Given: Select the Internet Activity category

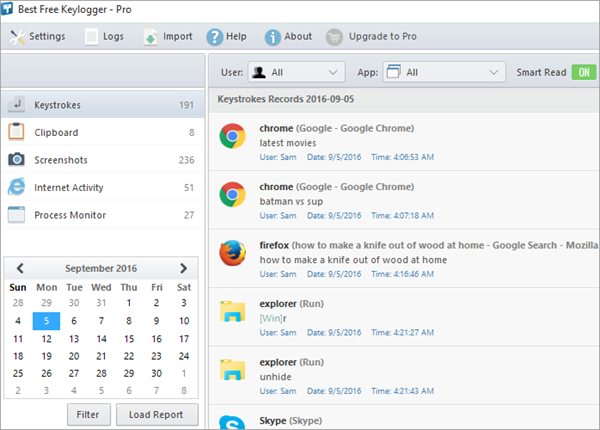Looking at the screenshot, I should point(103,187).
